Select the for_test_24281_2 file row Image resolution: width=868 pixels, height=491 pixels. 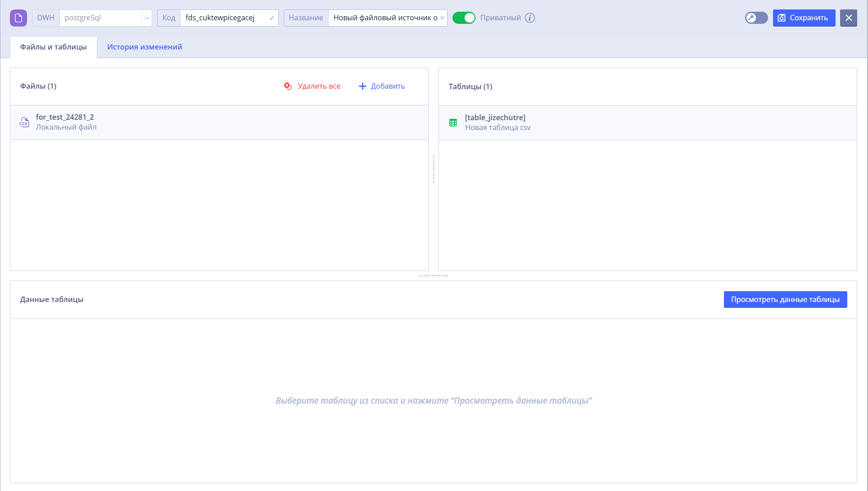[x=219, y=122]
